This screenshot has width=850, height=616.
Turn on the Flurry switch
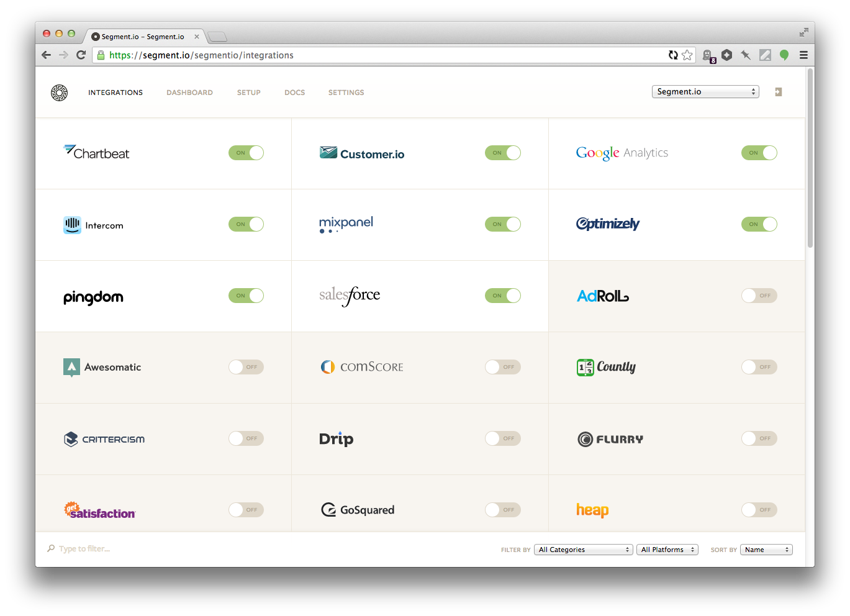(x=759, y=438)
